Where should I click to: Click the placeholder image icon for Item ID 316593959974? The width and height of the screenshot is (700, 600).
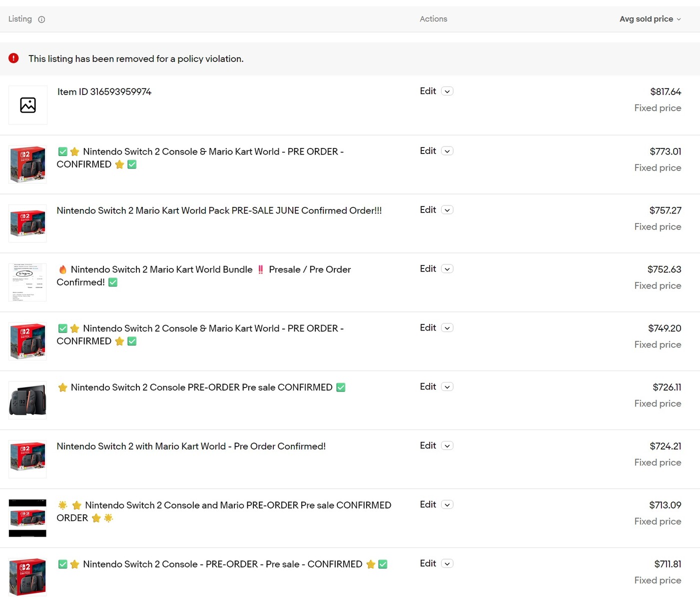coord(28,105)
